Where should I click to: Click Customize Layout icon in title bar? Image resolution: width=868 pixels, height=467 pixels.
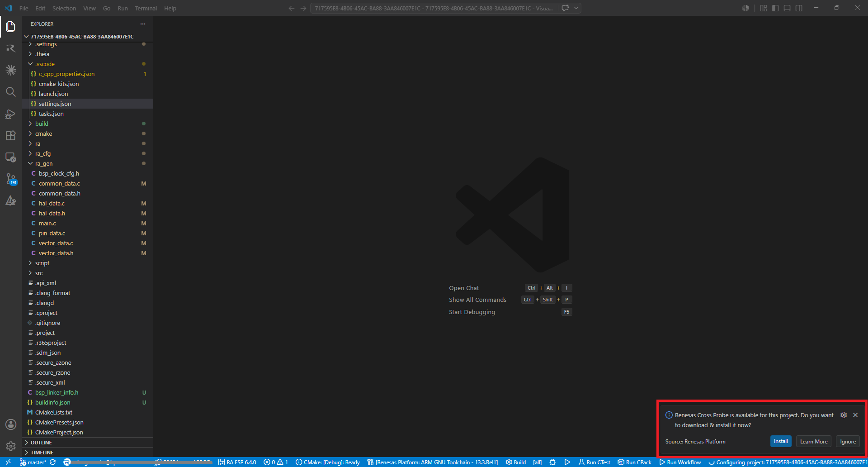tap(764, 8)
